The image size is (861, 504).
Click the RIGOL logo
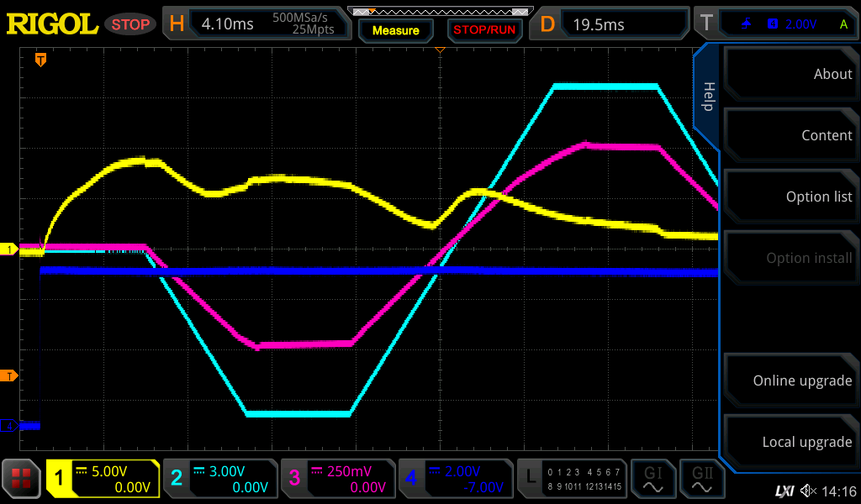click(x=52, y=24)
